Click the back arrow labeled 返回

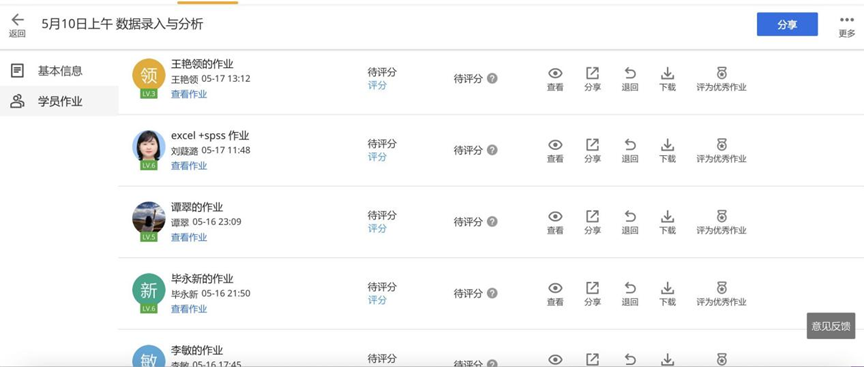[17, 25]
